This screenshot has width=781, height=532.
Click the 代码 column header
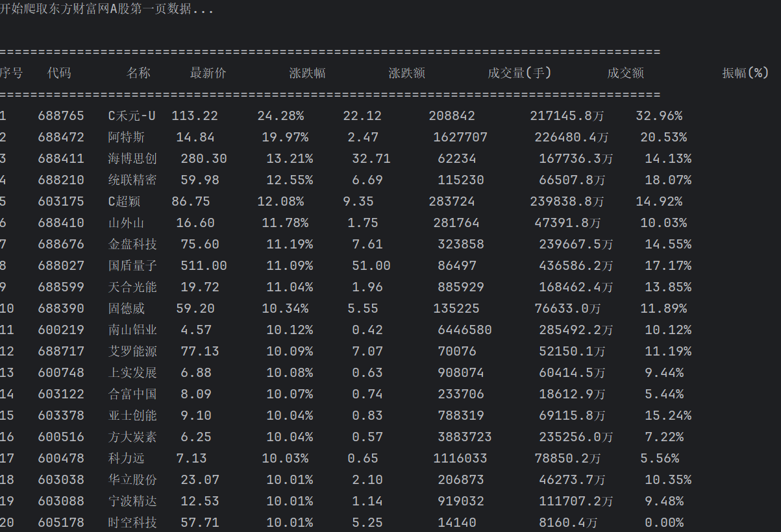pyautogui.click(x=59, y=73)
